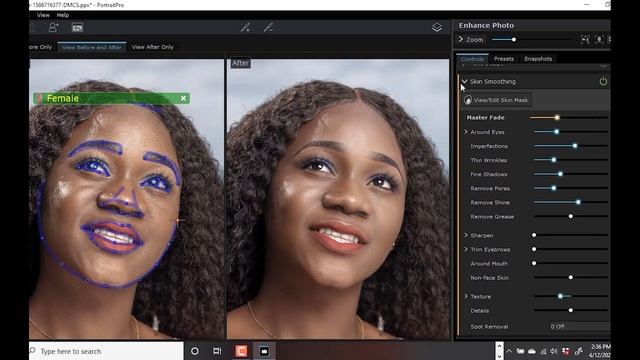This screenshot has height=360, width=640.
Task: Click the Non-Face Skin slider handle
Action: click(571, 277)
